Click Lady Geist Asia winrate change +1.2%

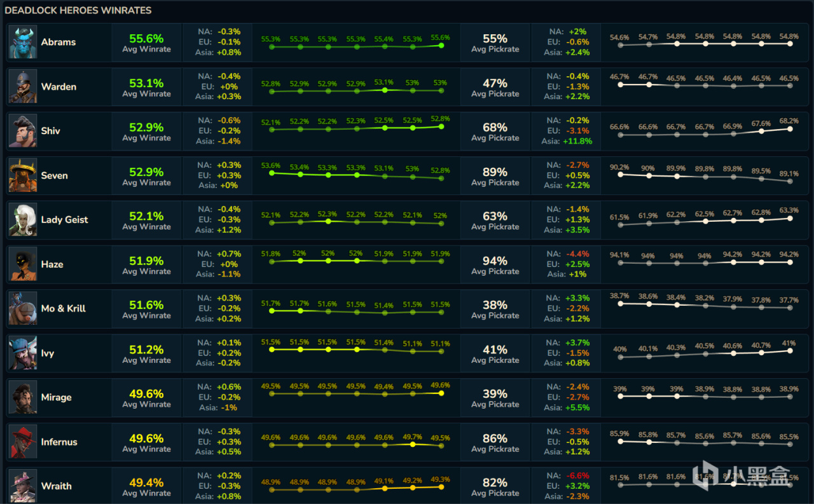[228, 230]
